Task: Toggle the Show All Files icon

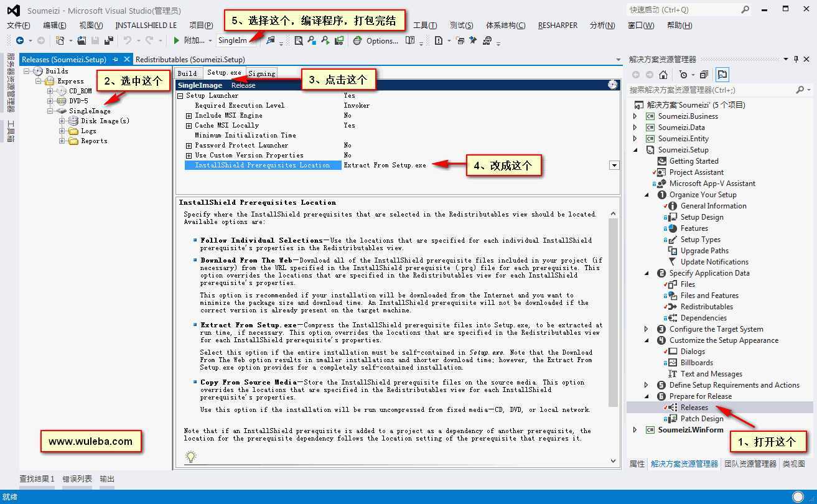Action: 722,75
